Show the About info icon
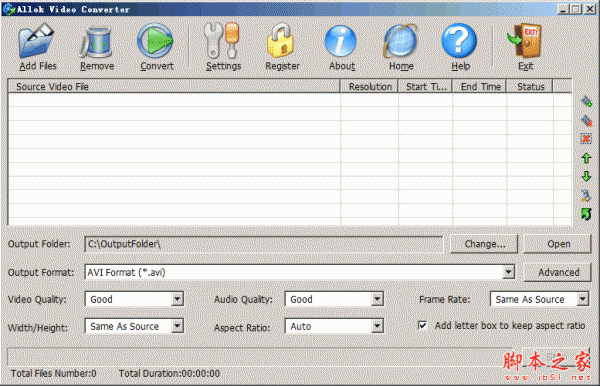600x386 pixels. 340,41
